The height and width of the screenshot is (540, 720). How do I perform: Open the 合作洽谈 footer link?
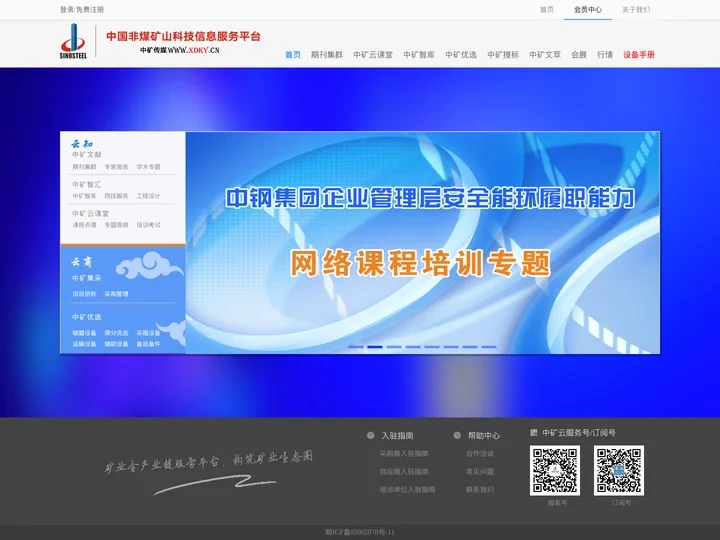[x=480, y=454]
